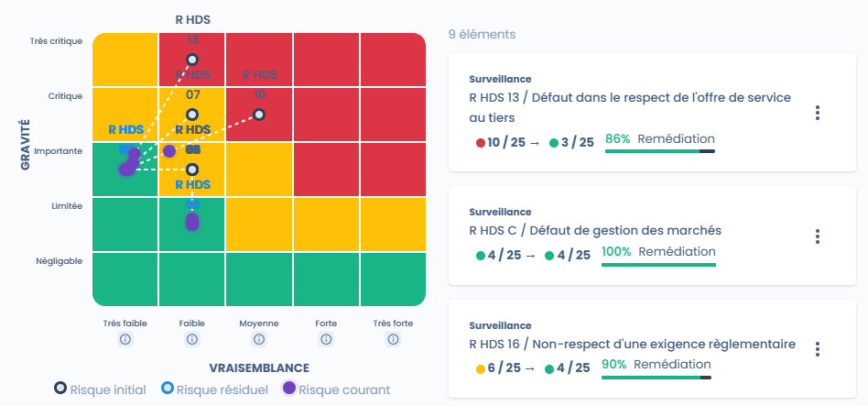Select R HDS 10 initial risk point
The width and height of the screenshot is (868, 406).
point(259,115)
